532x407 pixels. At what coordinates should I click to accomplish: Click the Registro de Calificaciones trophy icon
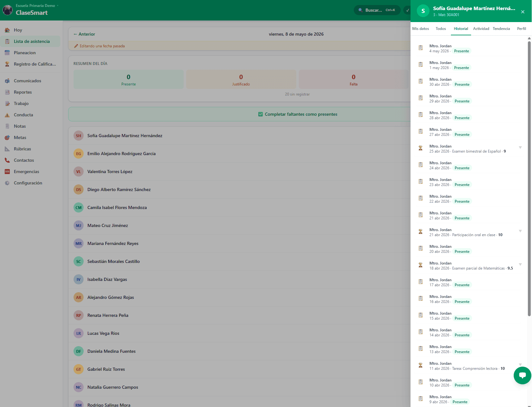click(7, 64)
